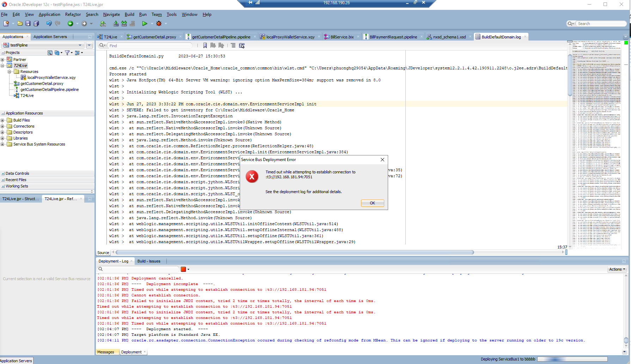This screenshot has width=631, height=364.
Task: Click the magnifier icon in Deployment log search
Action: (100, 269)
